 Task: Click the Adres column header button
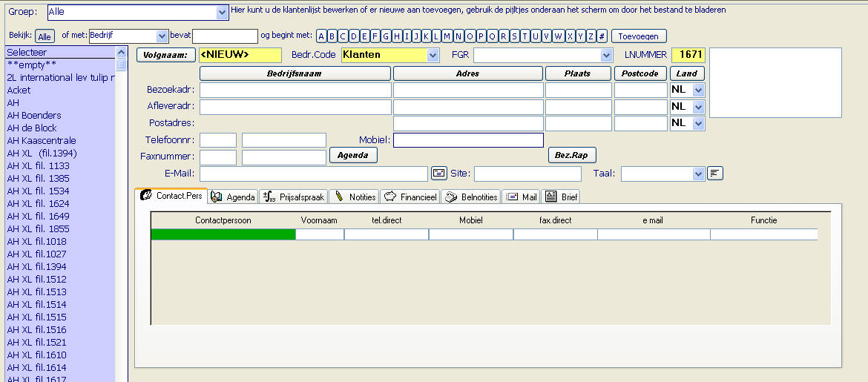468,73
